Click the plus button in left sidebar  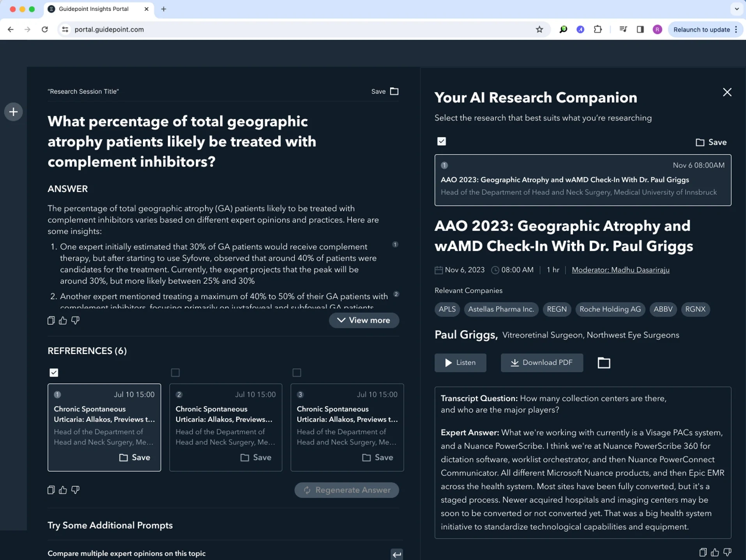(x=13, y=112)
